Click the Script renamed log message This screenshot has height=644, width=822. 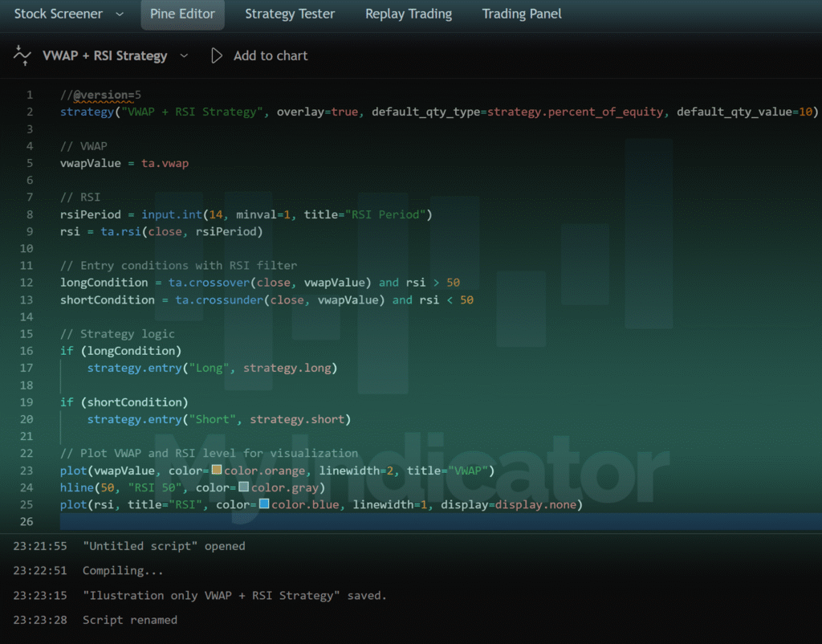[x=132, y=619]
